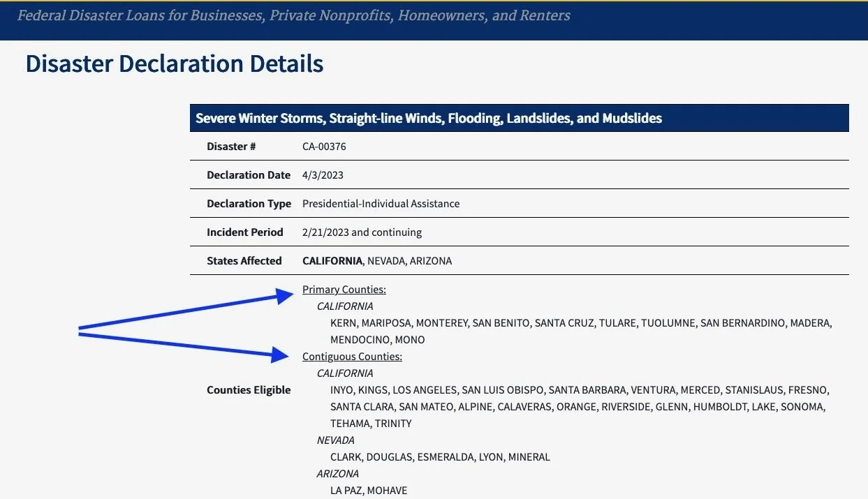
Task: Click the Counties Eligible label
Action: 249,390
